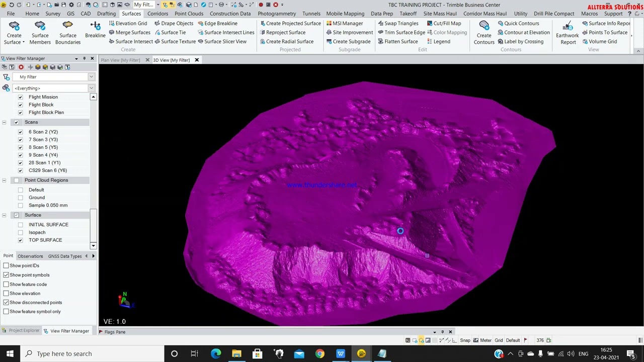Screen dimensions: 644x362
Task: Open Project Explorer pane tab
Action: (21, 331)
